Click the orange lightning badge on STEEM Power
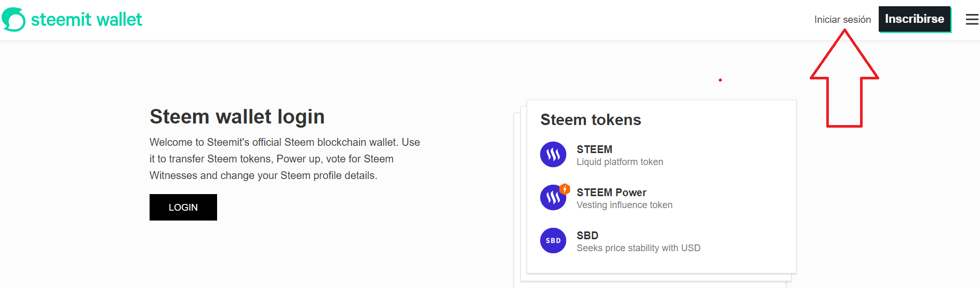This screenshot has height=288, width=980. click(x=565, y=189)
